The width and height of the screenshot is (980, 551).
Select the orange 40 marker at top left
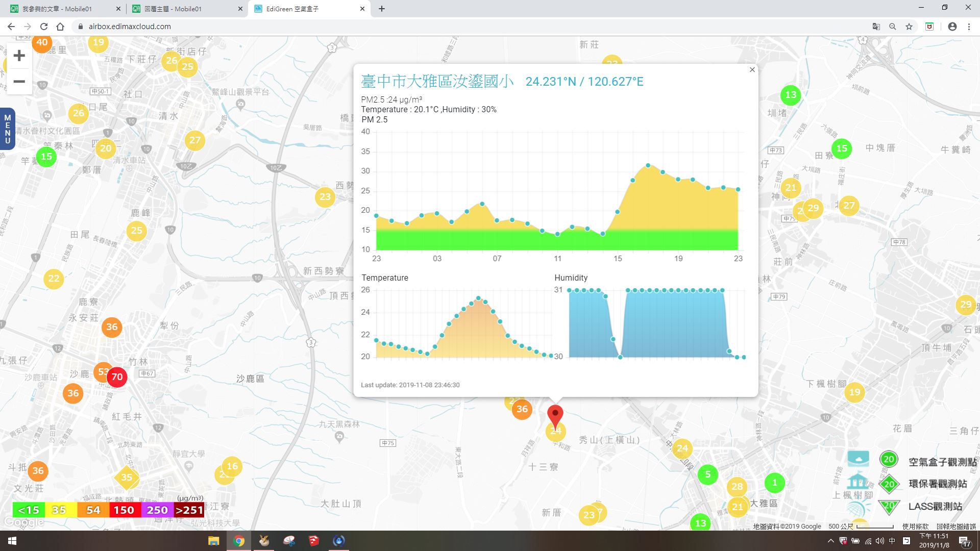pos(42,43)
